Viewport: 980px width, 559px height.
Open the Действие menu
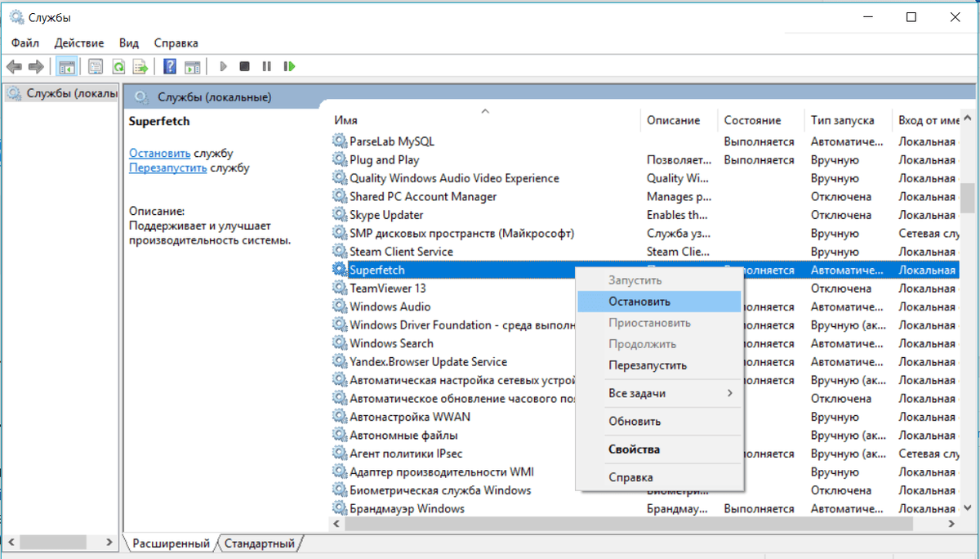[79, 42]
